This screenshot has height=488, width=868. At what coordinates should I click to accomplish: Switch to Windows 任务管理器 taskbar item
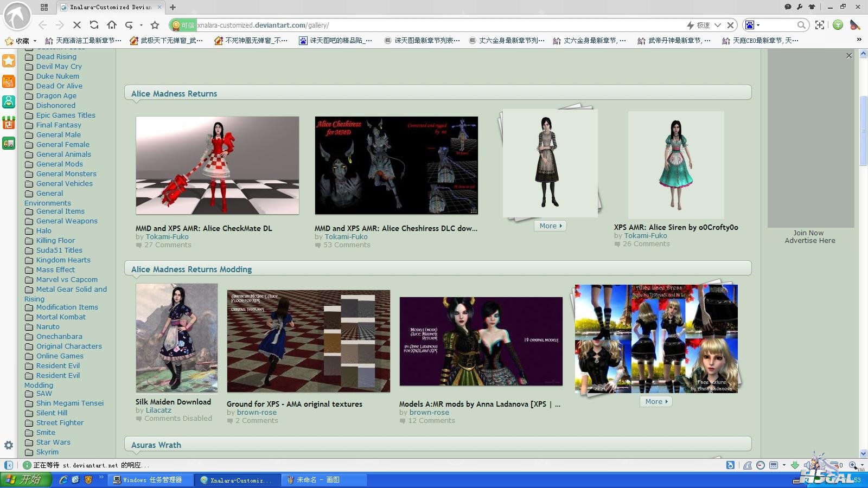click(x=151, y=480)
